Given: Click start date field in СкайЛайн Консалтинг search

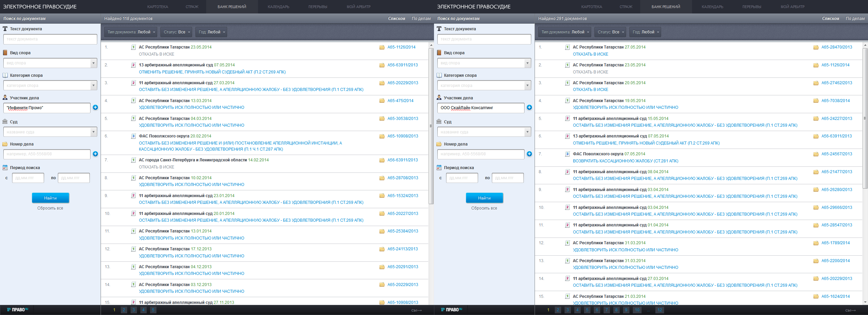Looking at the screenshot, I should pyautogui.click(x=462, y=178).
